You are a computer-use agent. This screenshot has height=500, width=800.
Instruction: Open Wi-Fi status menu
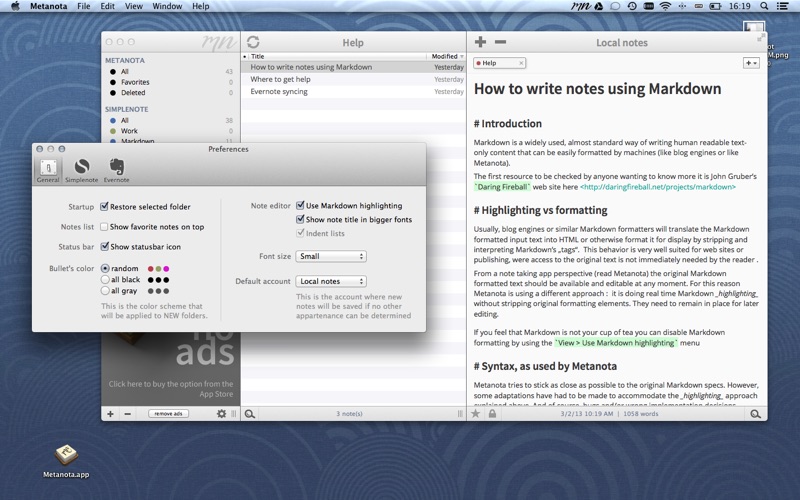coord(665,6)
